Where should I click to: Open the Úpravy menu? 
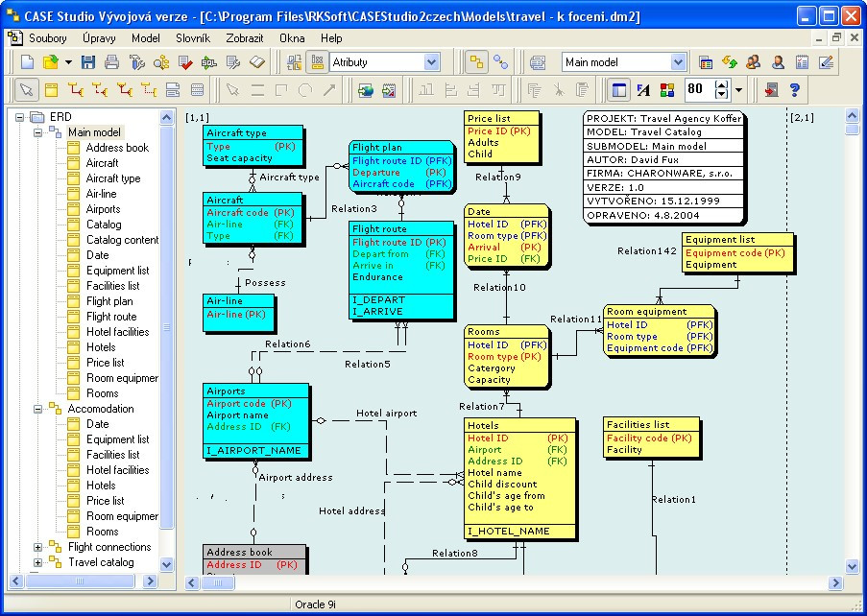[99, 38]
